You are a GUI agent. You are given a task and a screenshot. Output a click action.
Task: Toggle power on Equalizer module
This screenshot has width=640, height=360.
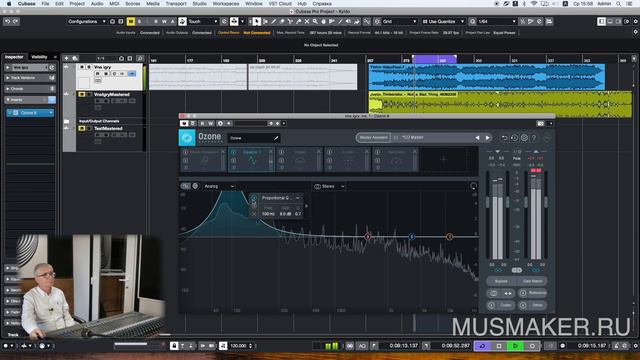tap(233, 152)
